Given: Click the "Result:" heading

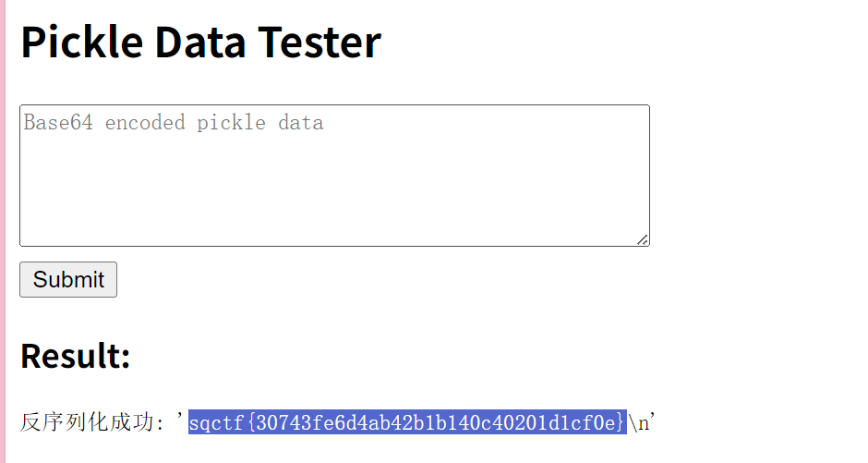Looking at the screenshot, I should [x=76, y=356].
